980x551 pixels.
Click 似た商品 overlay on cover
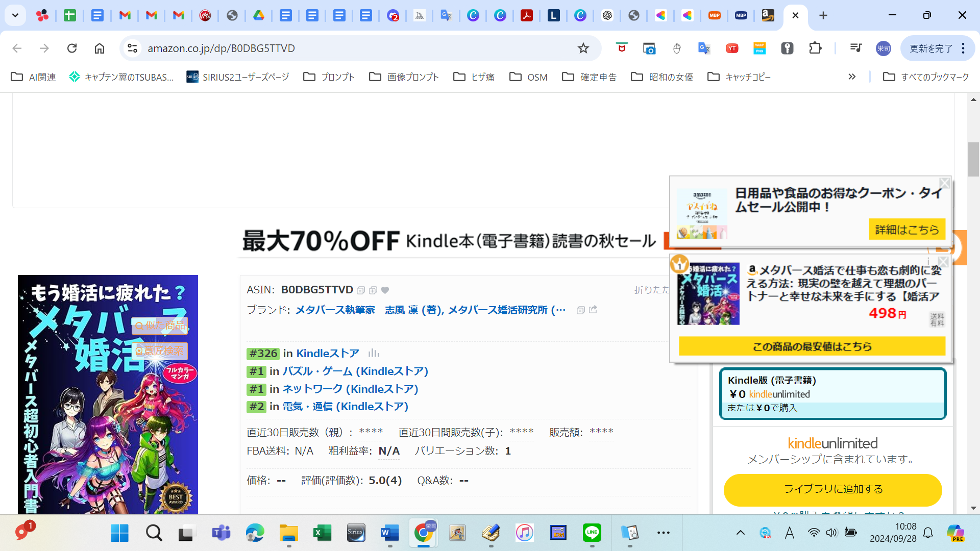point(160,325)
